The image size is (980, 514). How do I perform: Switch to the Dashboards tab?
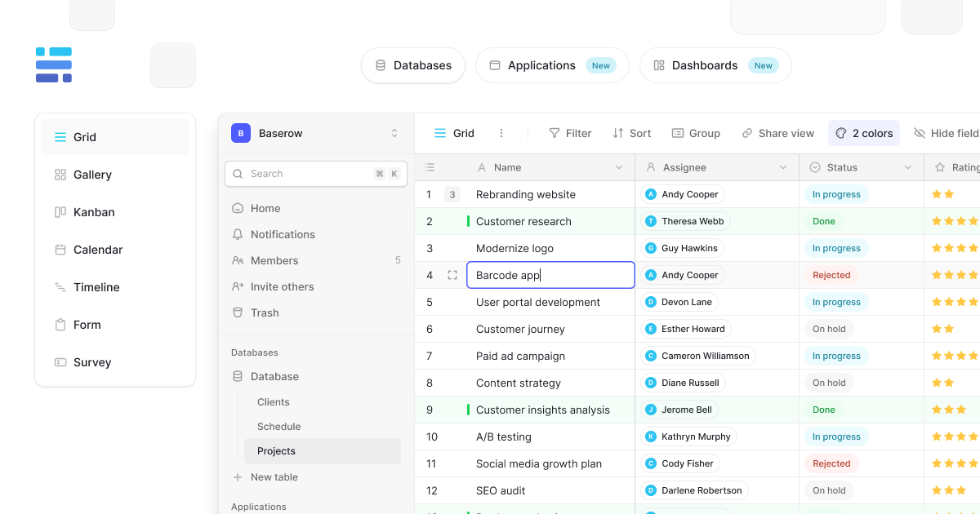715,65
